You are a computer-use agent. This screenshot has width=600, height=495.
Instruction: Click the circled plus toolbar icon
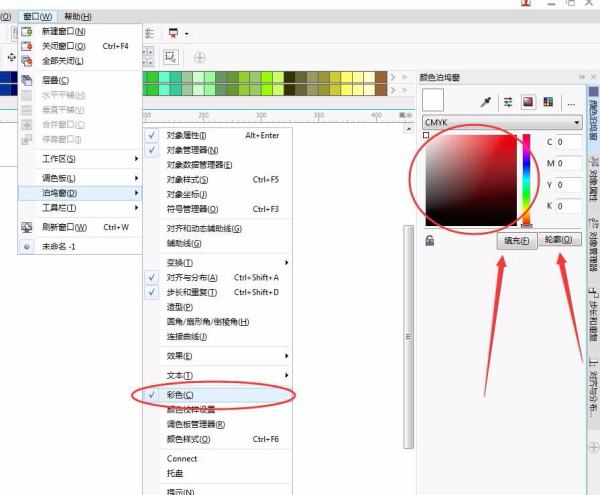[199, 58]
